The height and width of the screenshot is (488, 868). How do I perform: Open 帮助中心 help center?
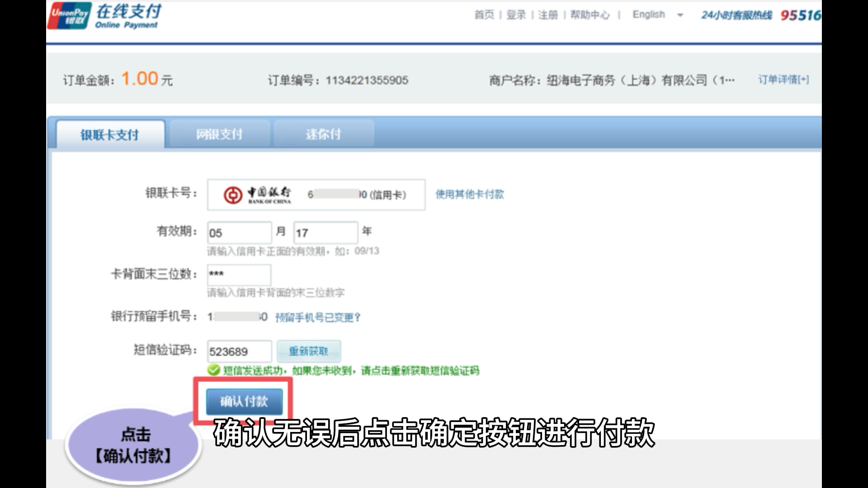point(590,15)
